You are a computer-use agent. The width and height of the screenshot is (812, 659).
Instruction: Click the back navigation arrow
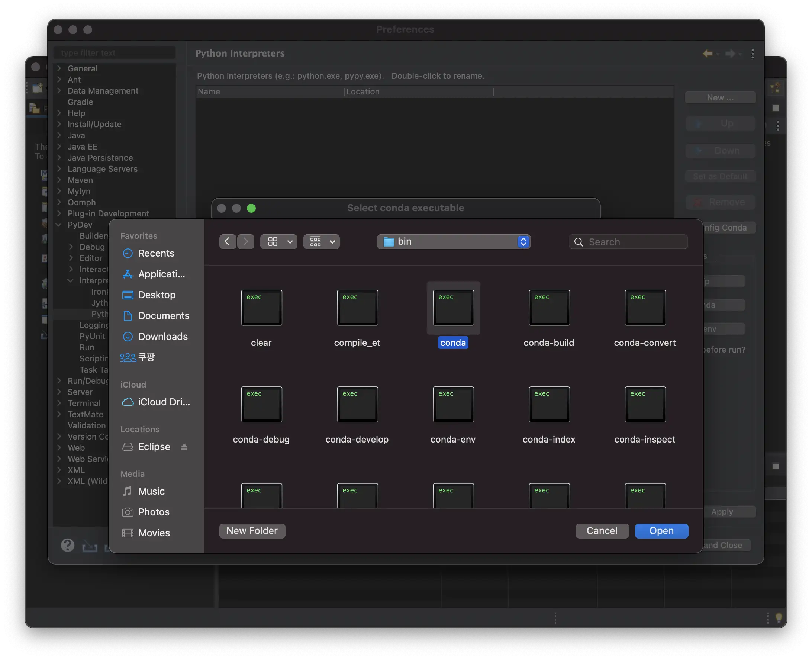point(227,242)
